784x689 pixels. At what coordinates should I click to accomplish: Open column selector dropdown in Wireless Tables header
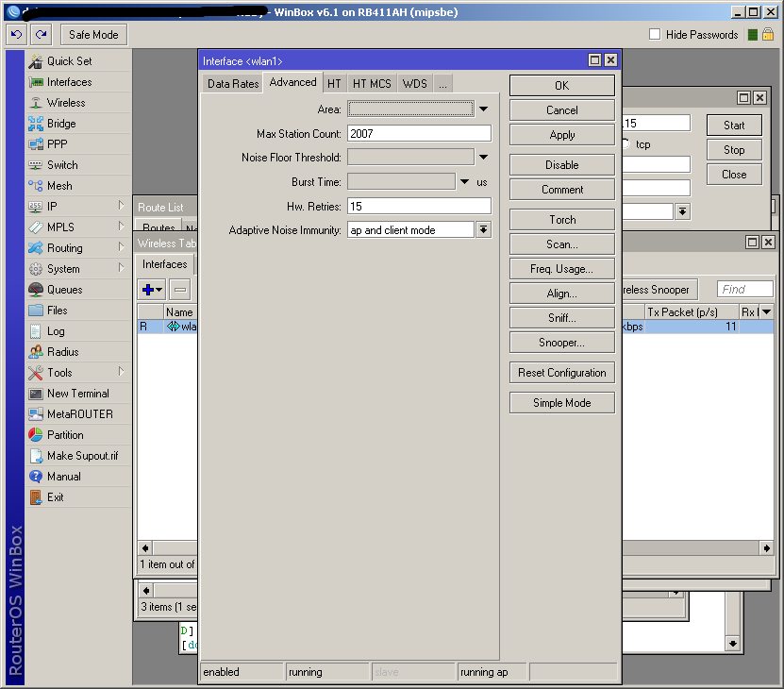(x=766, y=311)
